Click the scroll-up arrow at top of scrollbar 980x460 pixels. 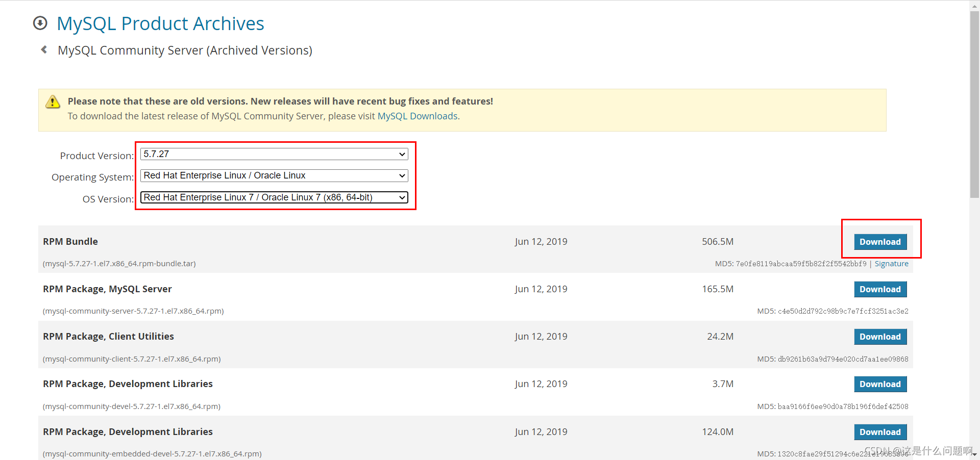tap(974, 4)
